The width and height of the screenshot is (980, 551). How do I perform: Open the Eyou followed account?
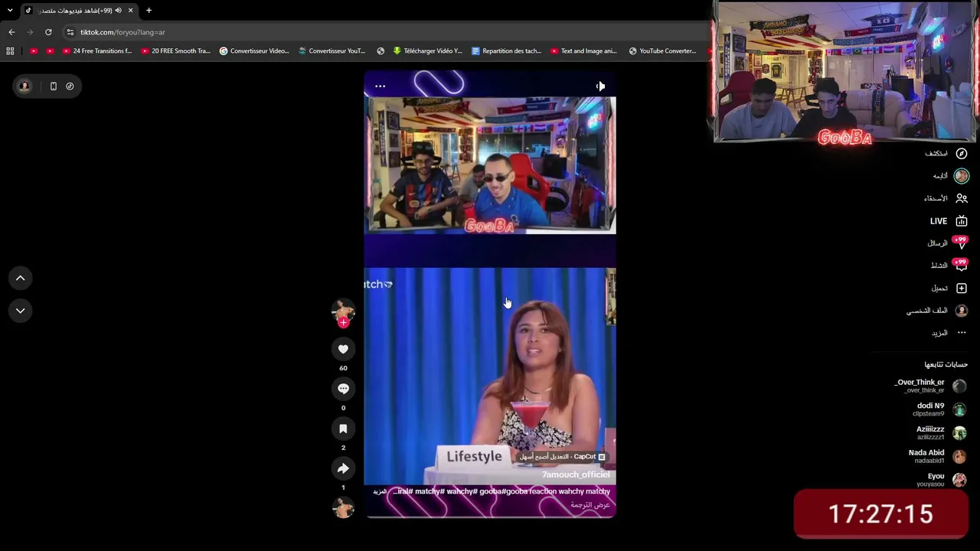point(942,480)
